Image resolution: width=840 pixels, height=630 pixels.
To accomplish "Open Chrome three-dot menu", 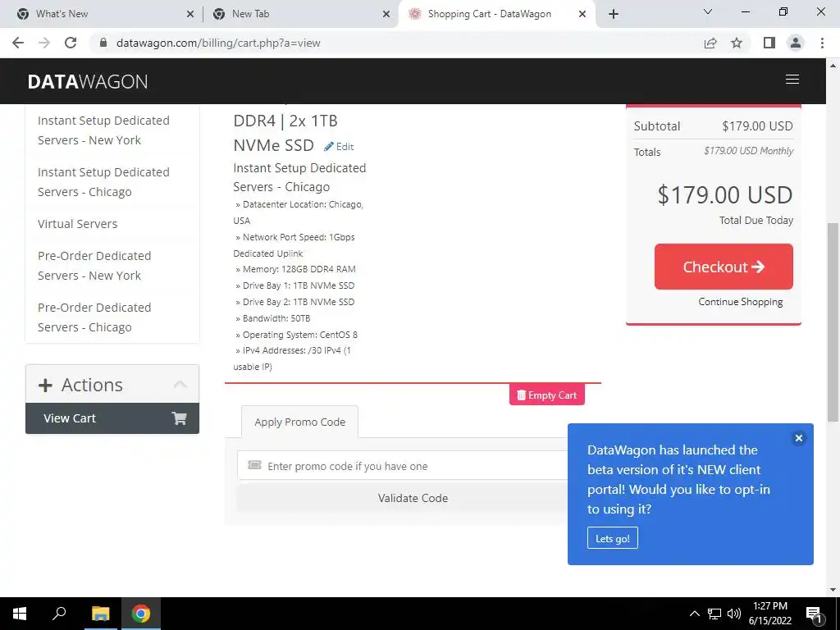I will pyautogui.click(x=822, y=43).
